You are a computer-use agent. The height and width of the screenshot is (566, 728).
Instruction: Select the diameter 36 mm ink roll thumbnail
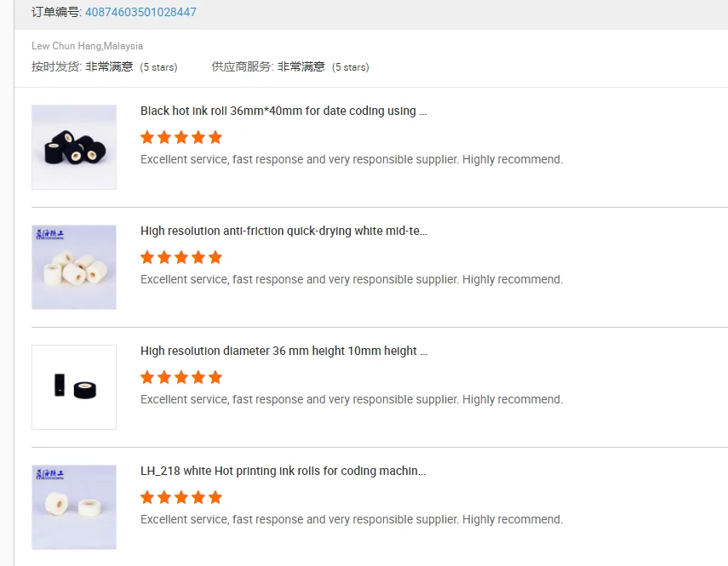[x=74, y=387]
